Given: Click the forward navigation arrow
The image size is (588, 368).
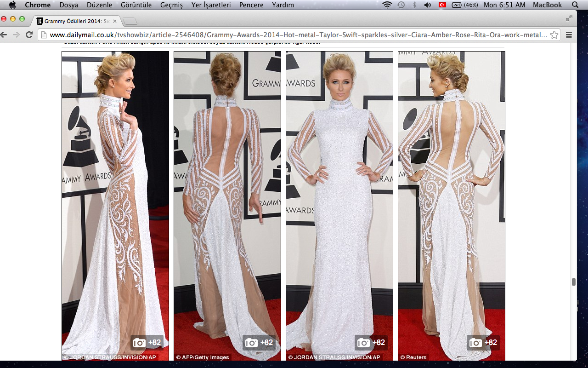Looking at the screenshot, I should [16, 34].
